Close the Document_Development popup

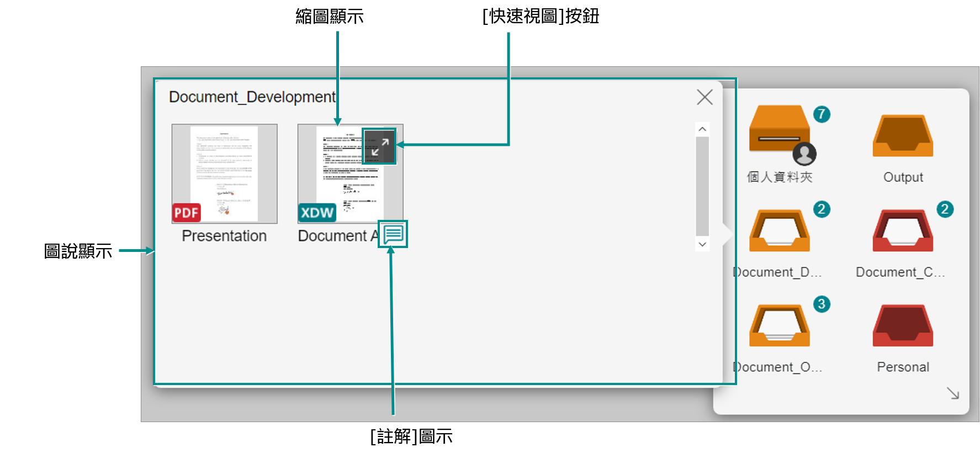pyautogui.click(x=704, y=97)
